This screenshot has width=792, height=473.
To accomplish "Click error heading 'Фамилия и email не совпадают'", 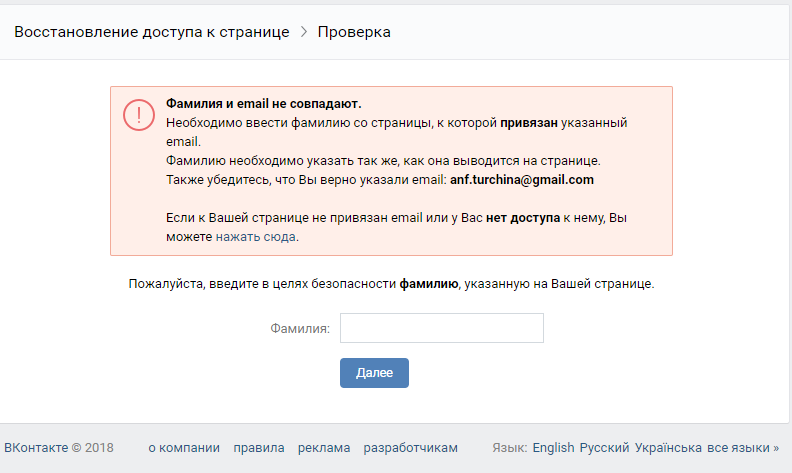I will [x=263, y=104].
